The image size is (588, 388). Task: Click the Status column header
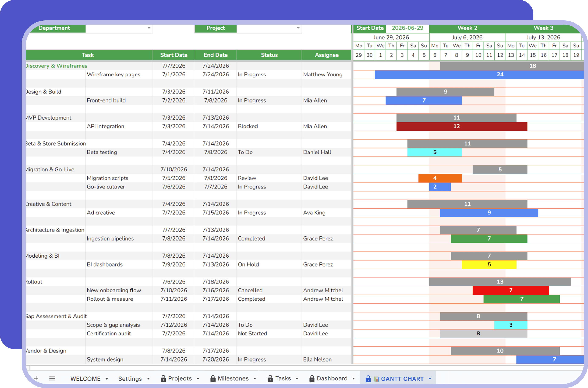click(269, 55)
